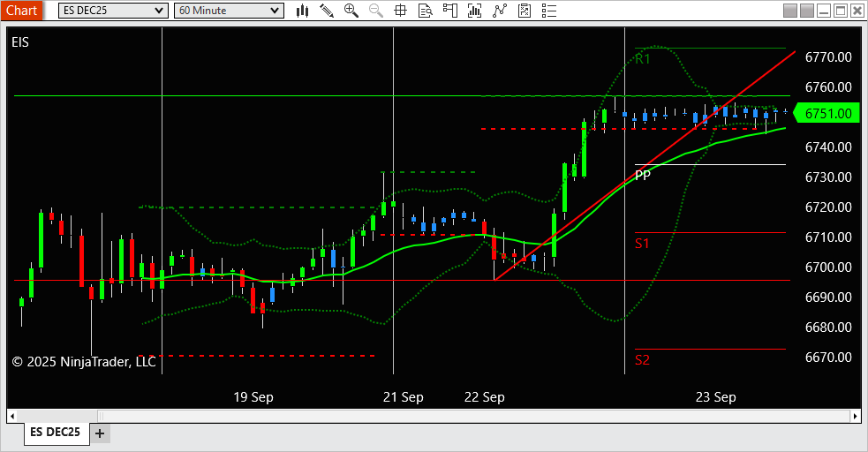Open the drawing tools pencil icon
Image resolution: width=868 pixels, height=452 pixels.
(327, 11)
